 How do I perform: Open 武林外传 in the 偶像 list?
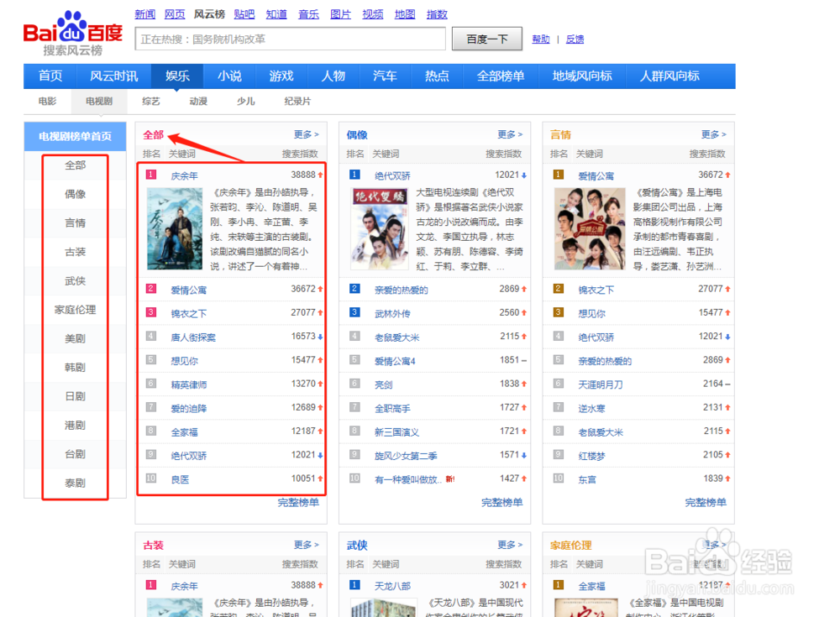pyautogui.click(x=392, y=314)
